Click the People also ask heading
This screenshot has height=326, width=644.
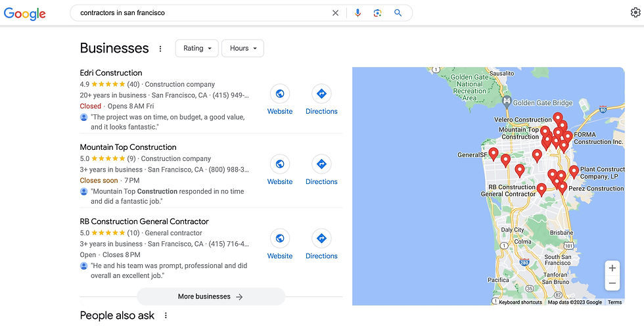pos(117,315)
